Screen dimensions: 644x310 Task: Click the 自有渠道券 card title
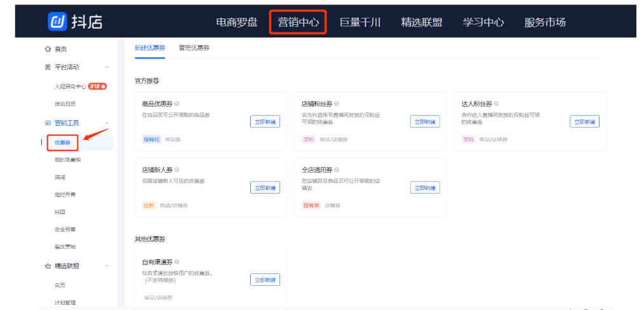(158, 262)
